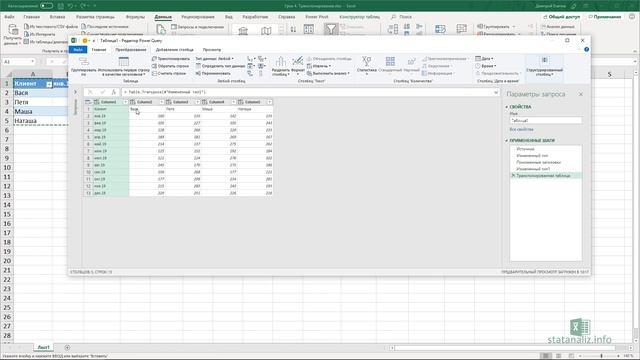Image resolution: width=640 pixels, height=360 pixels.
Task: Open the Time column dropdown
Action: [486, 66]
